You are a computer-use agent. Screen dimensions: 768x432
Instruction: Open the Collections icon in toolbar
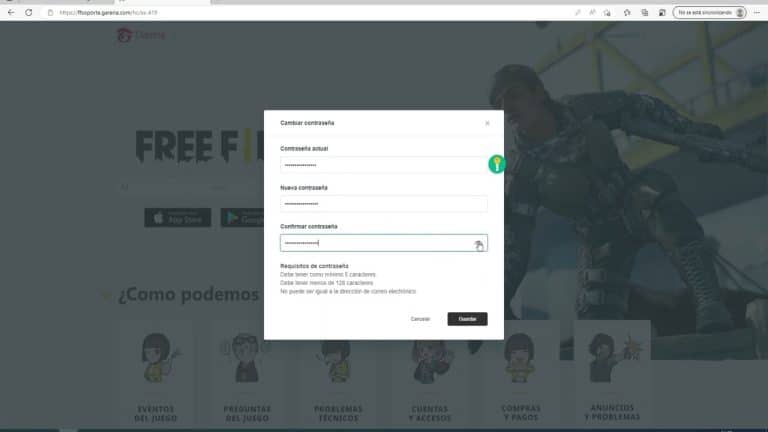tap(645, 13)
